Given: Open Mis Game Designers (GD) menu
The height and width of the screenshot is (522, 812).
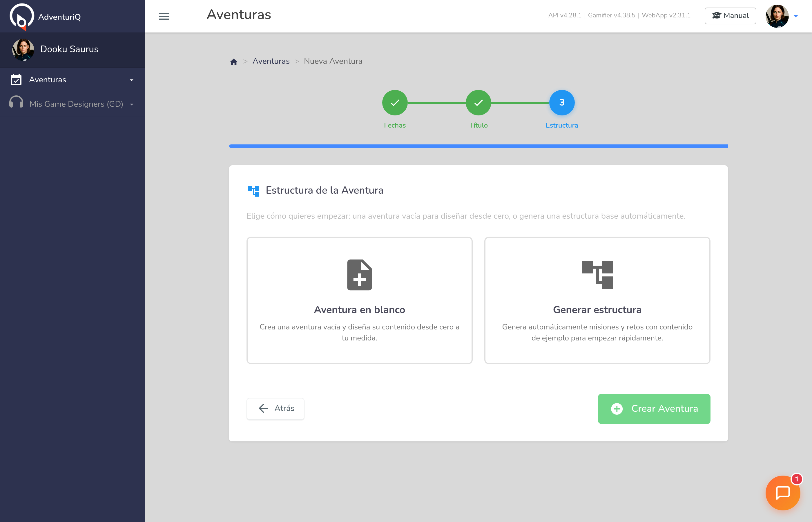Looking at the screenshot, I should point(72,104).
